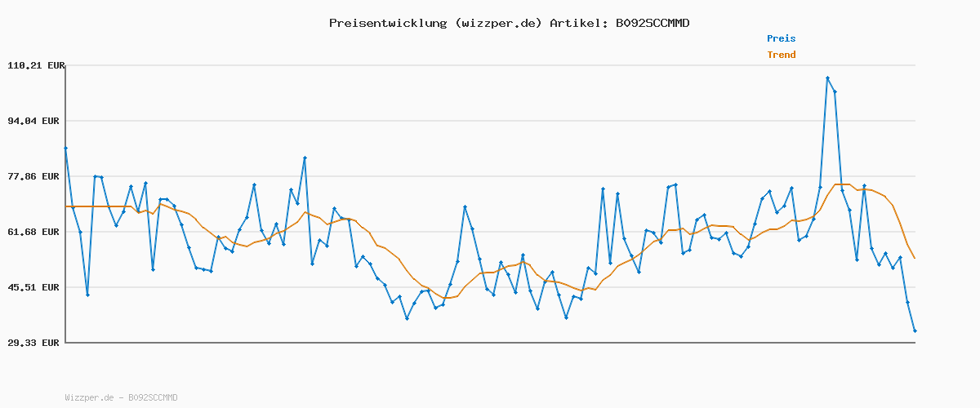Select the first price point at the left edge
The image size is (980, 408).
click(x=65, y=149)
